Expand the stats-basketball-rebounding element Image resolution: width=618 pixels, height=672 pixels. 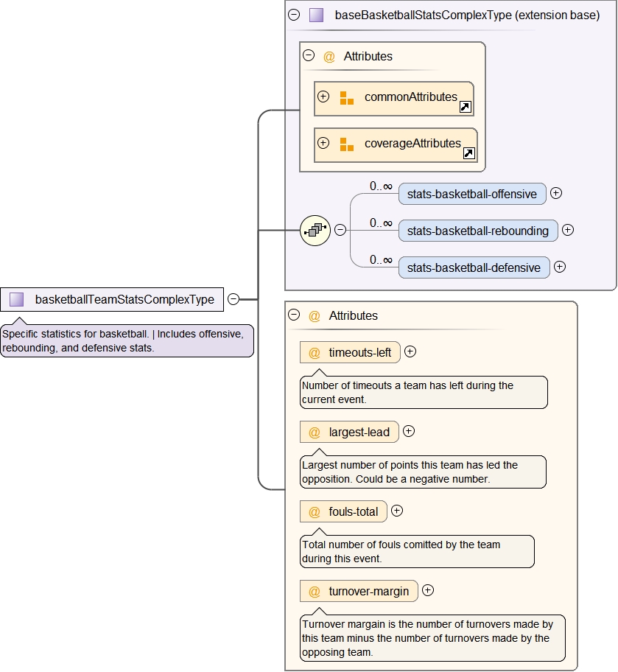[568, 230]
